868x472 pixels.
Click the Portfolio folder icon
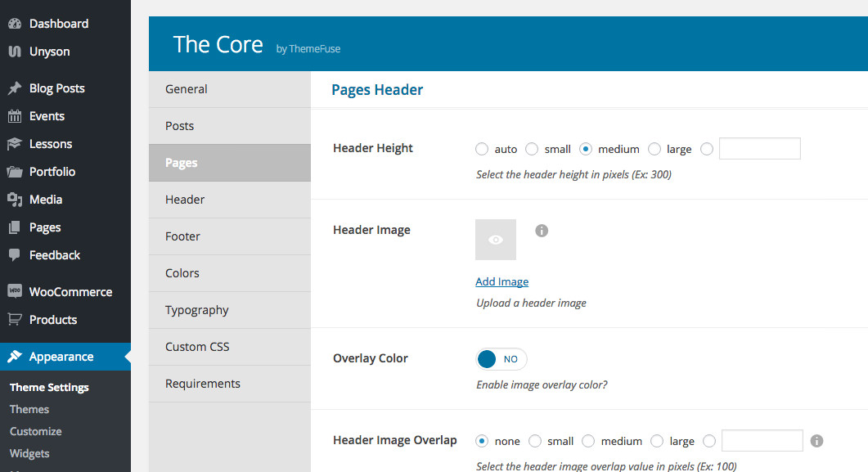pos(15,172)
